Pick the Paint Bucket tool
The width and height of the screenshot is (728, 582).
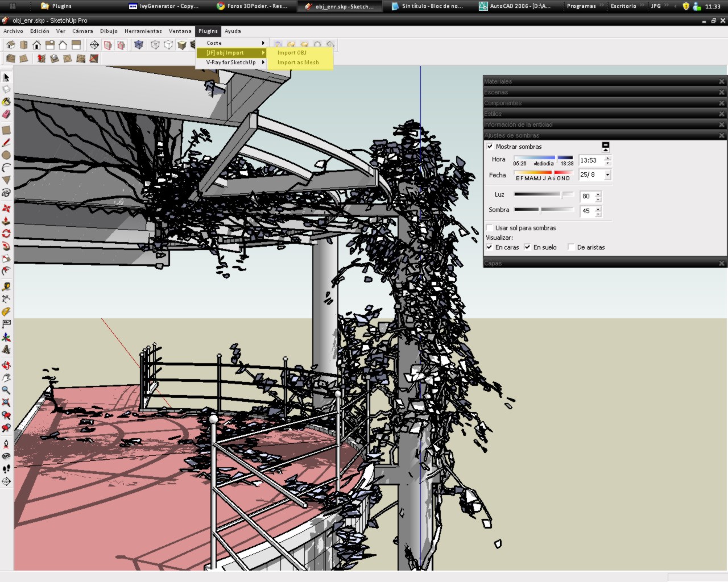(6, 102)
